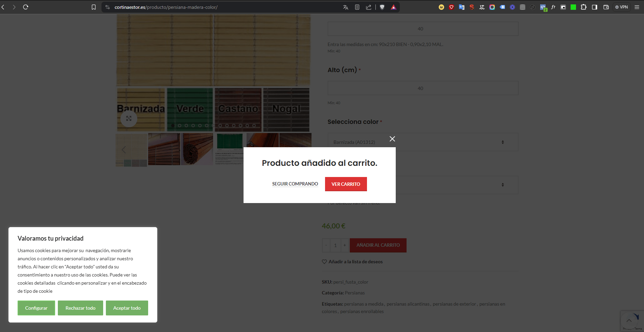Click the colorful ring extension icon
This screenshot has width=644, height=332.
point(492,7)
